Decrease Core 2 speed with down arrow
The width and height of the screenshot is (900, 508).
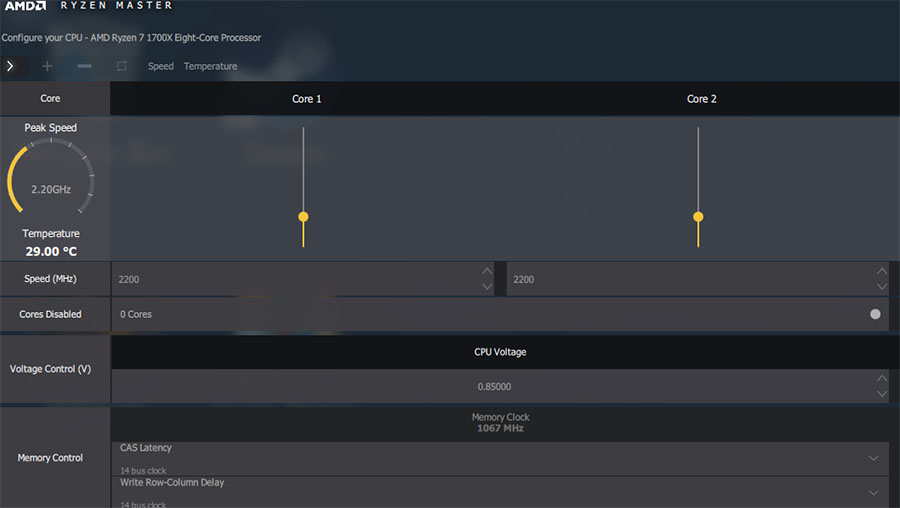point(882,286)
